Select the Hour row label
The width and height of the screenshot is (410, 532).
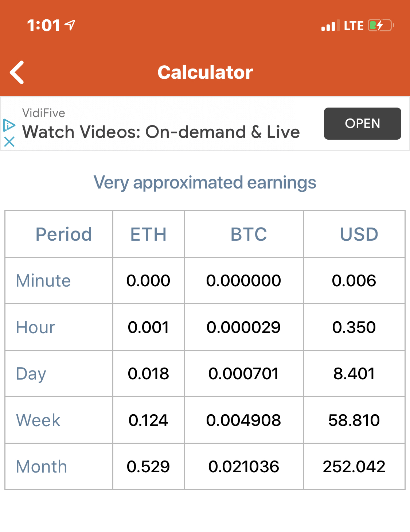(36, 327)
